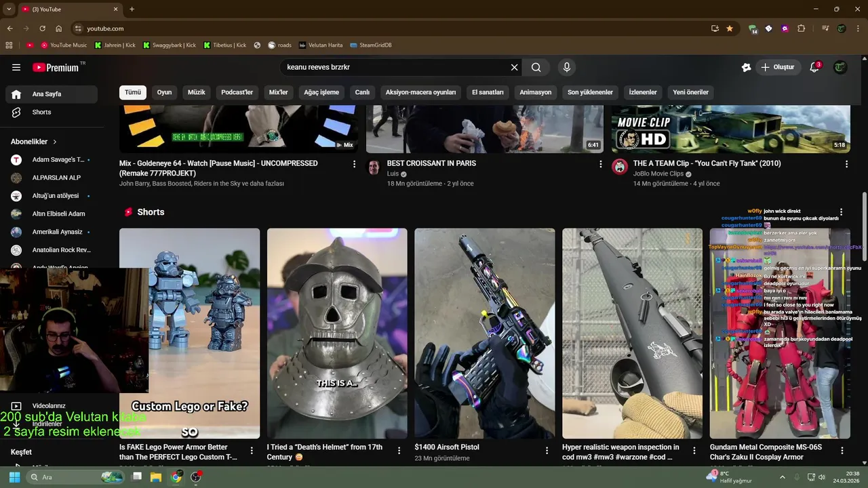Open options for FAKE Lego Power Armor short

tap(252, 450)
